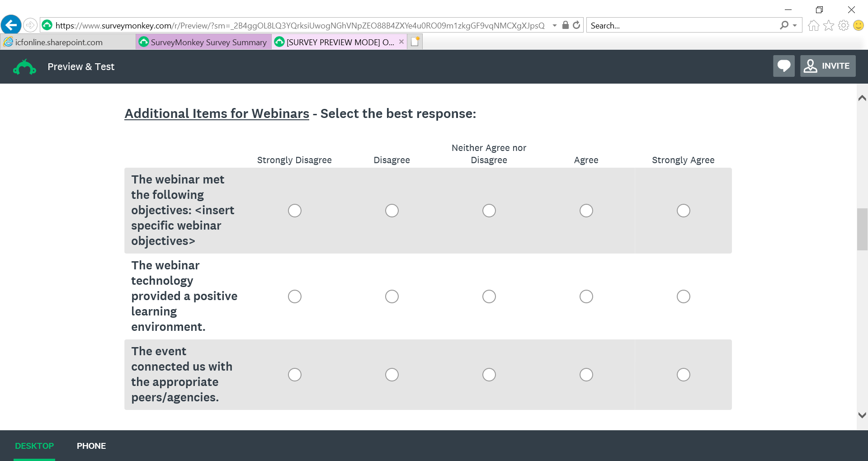868x461 pixels.
Task: Open the search provider dropdown arrow
Action: pyautogui.click(x=795, y=26)
